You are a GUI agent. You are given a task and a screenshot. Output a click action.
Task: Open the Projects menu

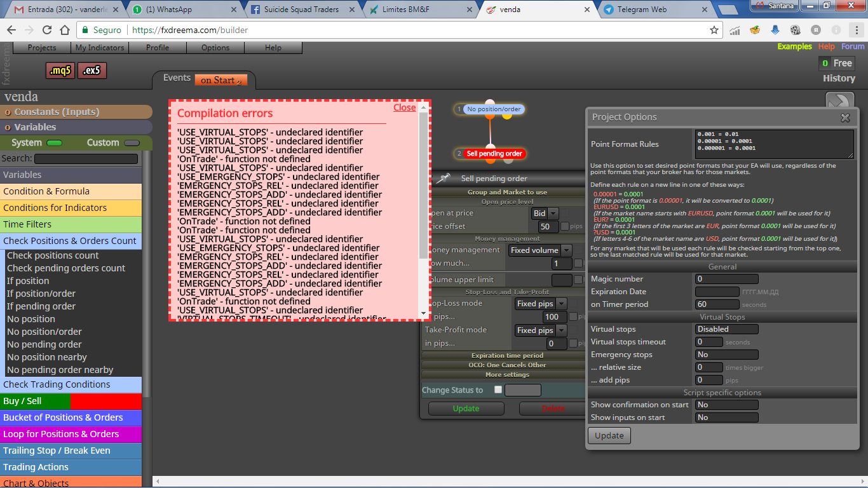click(x=42, y=48)
